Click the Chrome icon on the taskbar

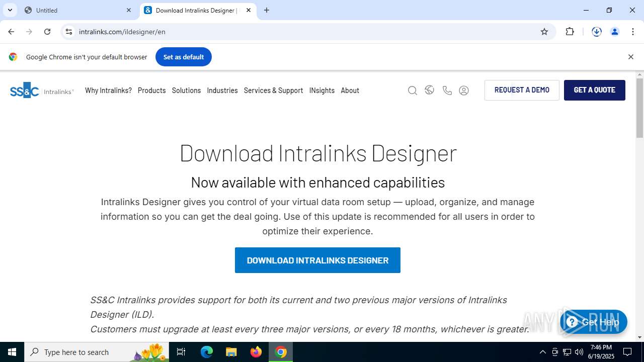[281, 352]
